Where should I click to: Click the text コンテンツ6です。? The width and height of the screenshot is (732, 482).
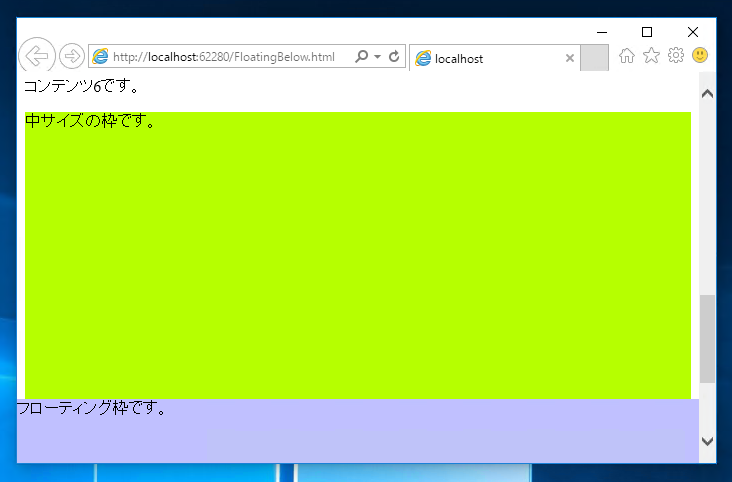tap(82, 86)
